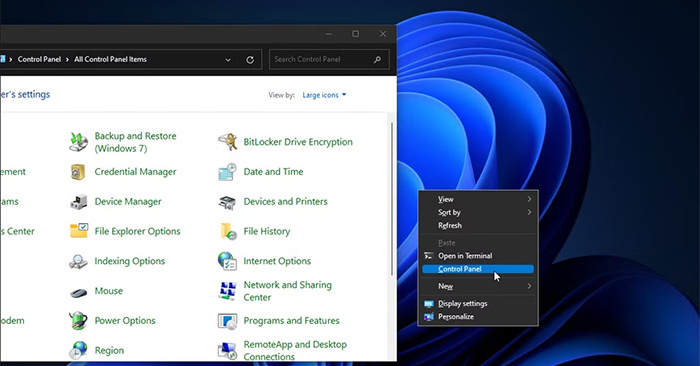Click the RemoteApp and Desktop Connections icon

(227, 351)
